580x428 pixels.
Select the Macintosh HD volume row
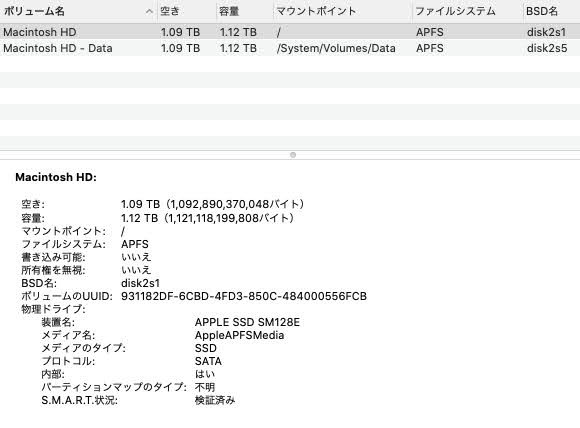[x=290, y=32]
